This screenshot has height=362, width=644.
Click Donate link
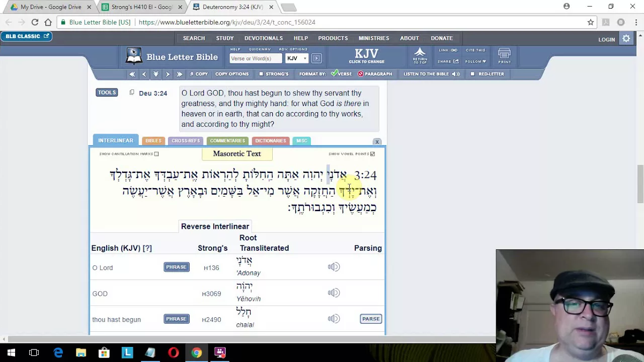[442, 38]
